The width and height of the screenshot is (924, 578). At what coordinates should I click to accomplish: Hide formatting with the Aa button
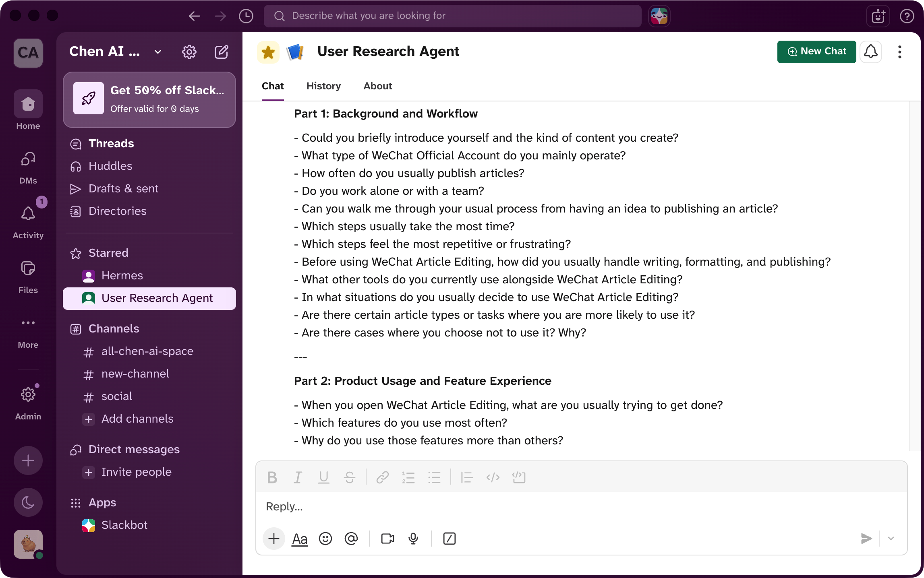click(x=300, y=539)
